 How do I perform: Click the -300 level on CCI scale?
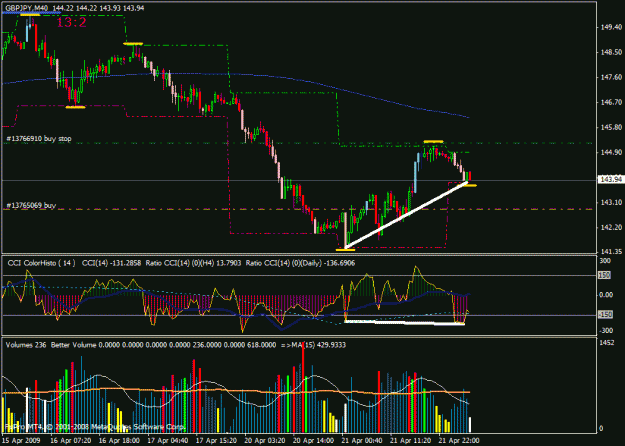[606, 330]
